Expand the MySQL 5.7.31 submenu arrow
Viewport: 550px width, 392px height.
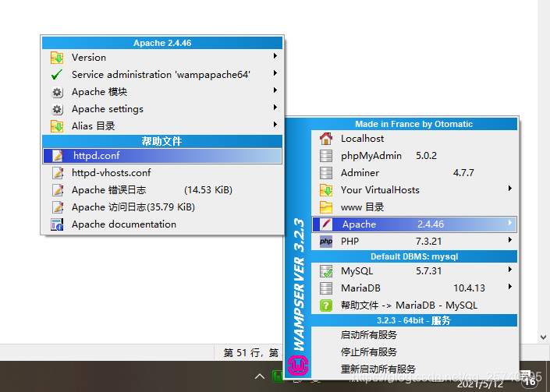510,270
